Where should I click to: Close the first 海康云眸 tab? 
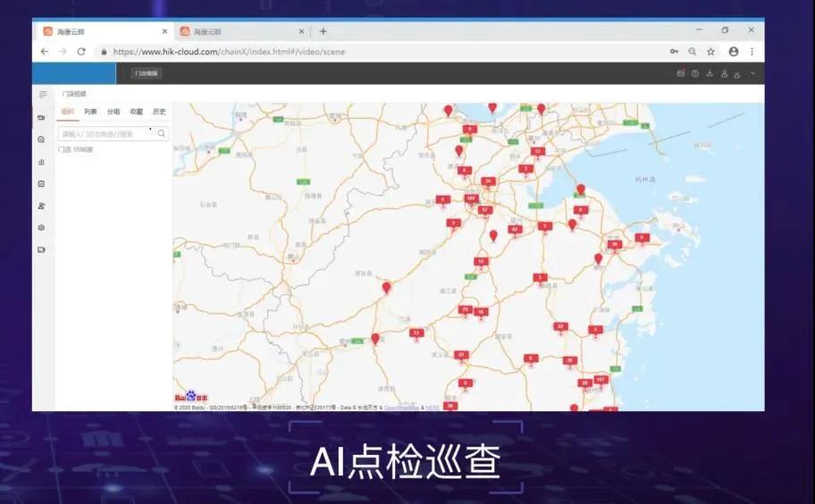(x=164, y=31)
